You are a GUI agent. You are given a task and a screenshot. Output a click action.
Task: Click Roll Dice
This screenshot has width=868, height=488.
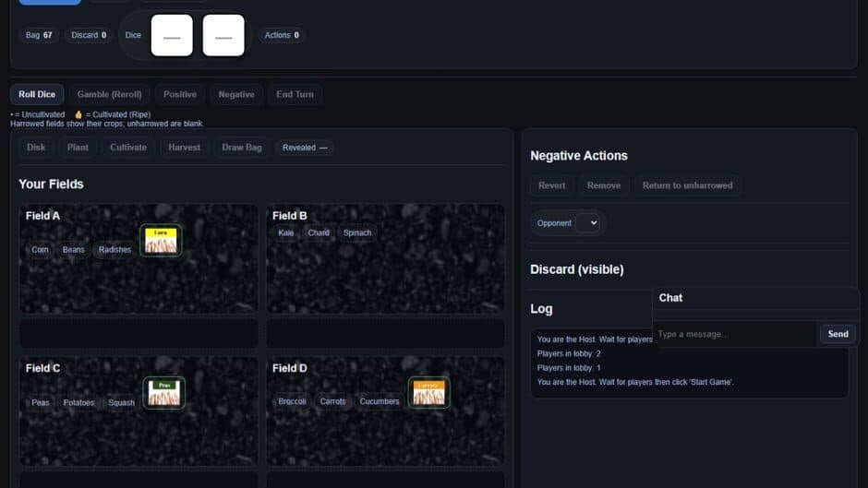tap(37, 95)
